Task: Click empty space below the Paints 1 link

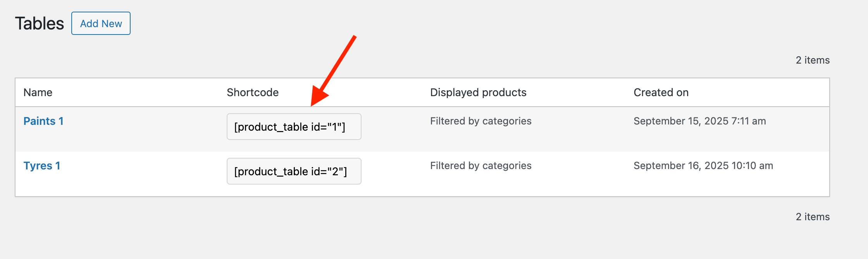Action: (x=43, y=140)
